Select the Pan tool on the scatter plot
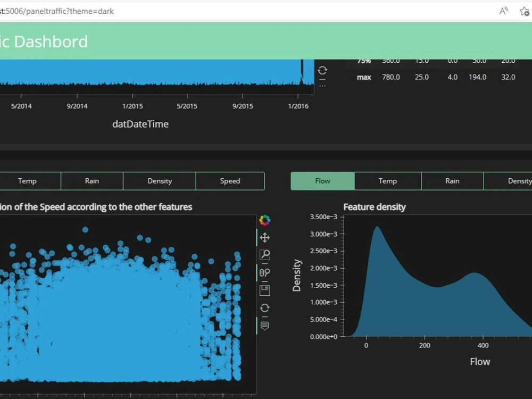532x399 pixels. (265, 238)
